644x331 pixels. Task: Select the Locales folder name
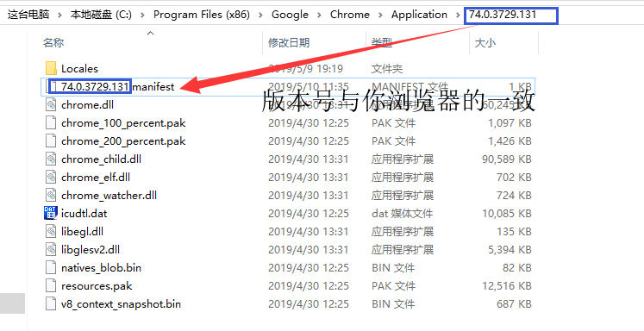(x=79, y=69)
